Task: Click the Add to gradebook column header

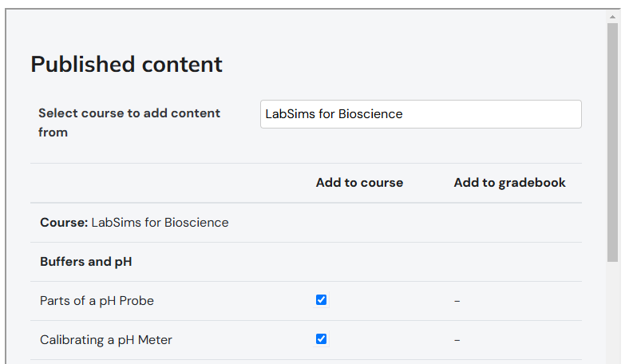Action: 509,183
